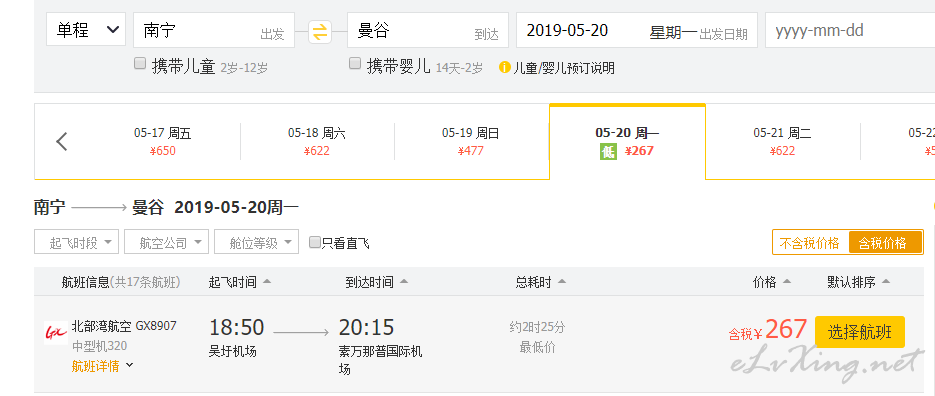Sort by 价格 arrow
The width and height of the screenshot is (935, 396).
[787, 281]
